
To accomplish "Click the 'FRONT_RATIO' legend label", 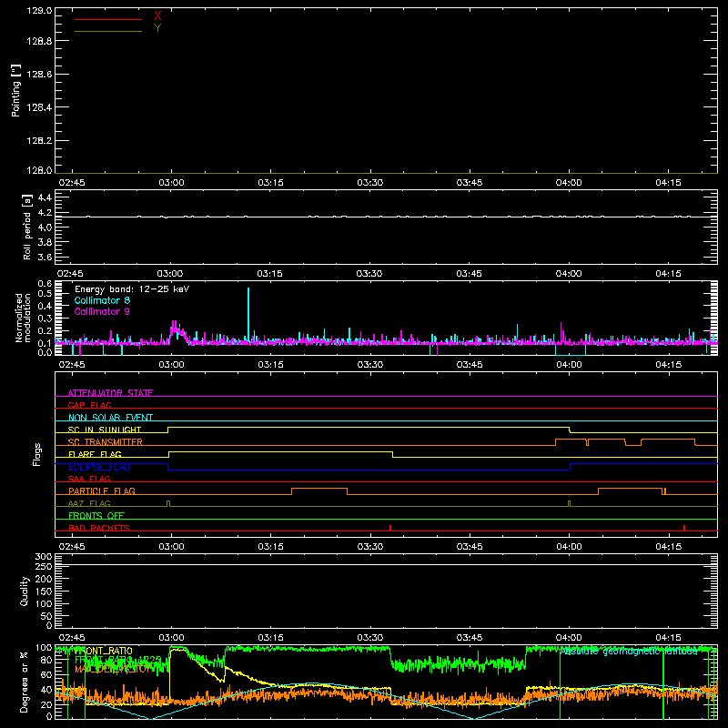I will (104, 651).
